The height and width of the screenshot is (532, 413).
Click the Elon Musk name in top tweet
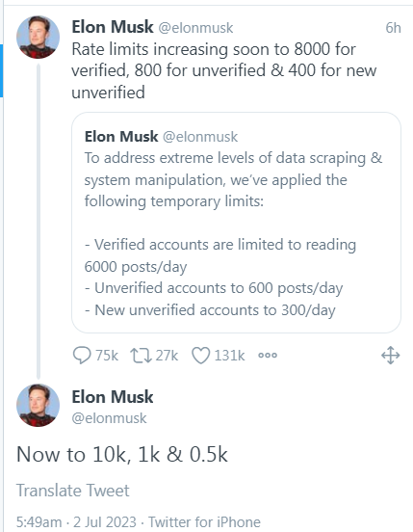(113, 27)
